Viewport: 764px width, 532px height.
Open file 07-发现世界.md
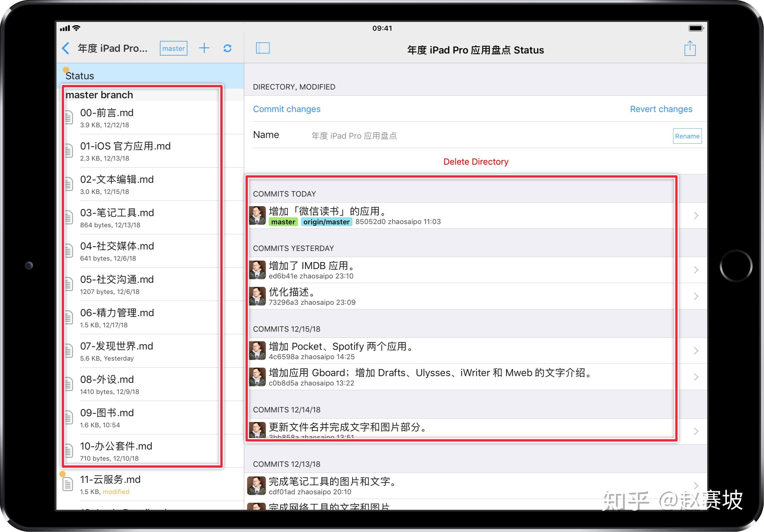[150, 351]
